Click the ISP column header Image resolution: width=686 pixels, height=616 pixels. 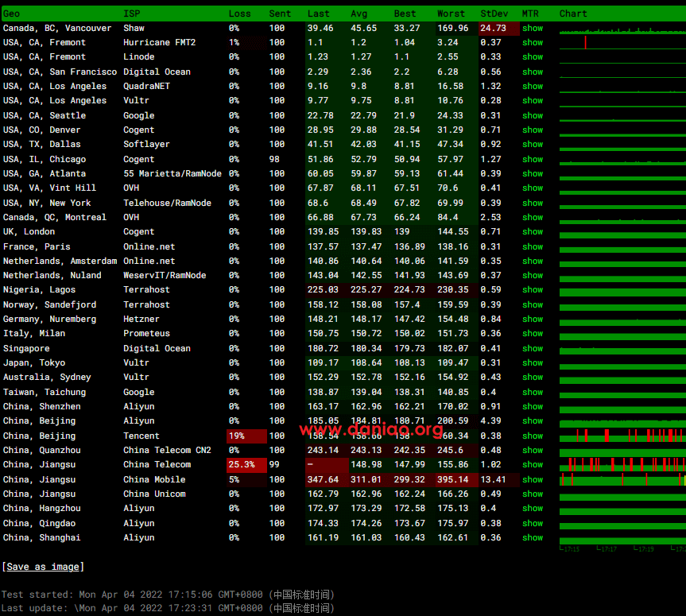132,14
